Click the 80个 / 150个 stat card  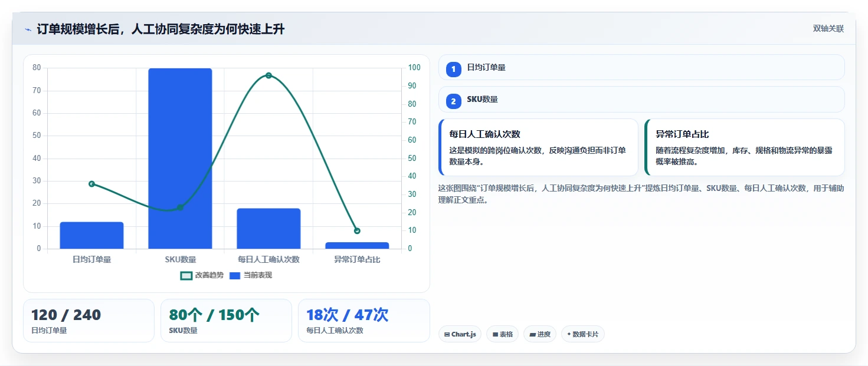[x=226, y=321]
